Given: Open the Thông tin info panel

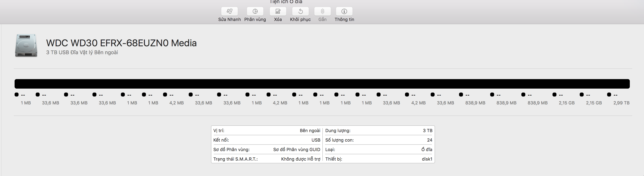Looking at the screenshot, I should click(344, 11).
